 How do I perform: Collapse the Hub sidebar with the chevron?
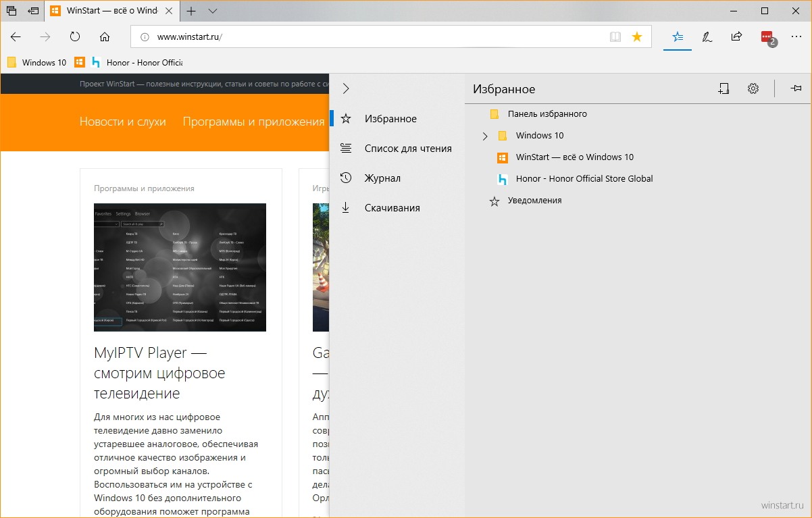346,88
